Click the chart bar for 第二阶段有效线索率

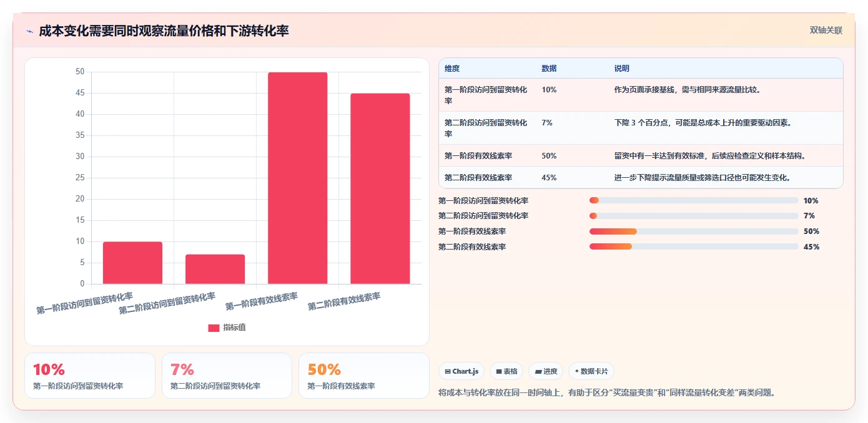pyautogui.click(x=380, y=188)
